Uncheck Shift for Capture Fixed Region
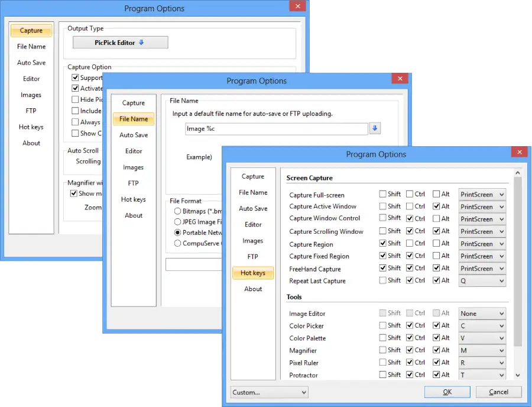 (383, 256)
